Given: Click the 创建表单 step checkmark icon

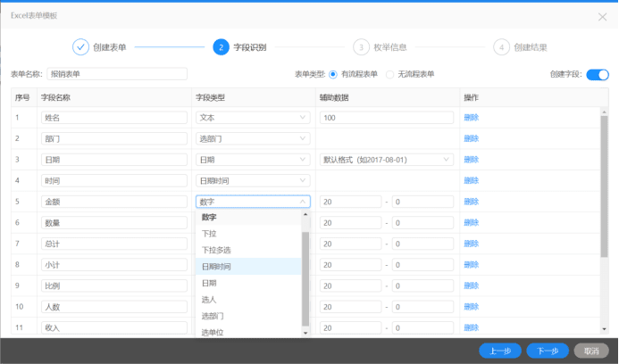Looking at the screenshot, I should [x=80, y=47].
